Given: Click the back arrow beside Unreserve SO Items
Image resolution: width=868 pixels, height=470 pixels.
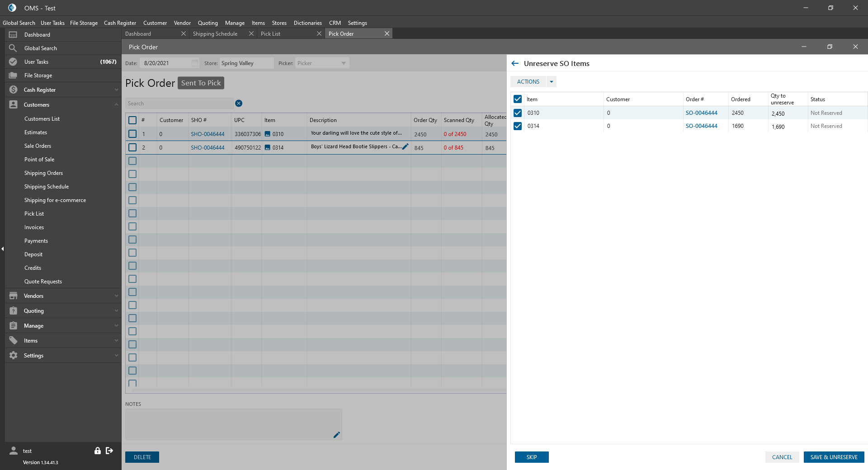Looking at the screenshot, I should (515, 64).
